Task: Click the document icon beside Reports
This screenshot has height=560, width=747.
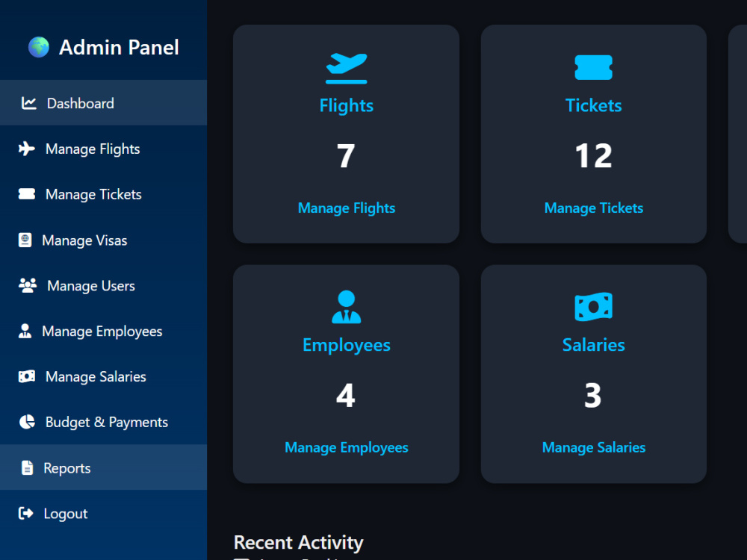Action: [27, 467]
